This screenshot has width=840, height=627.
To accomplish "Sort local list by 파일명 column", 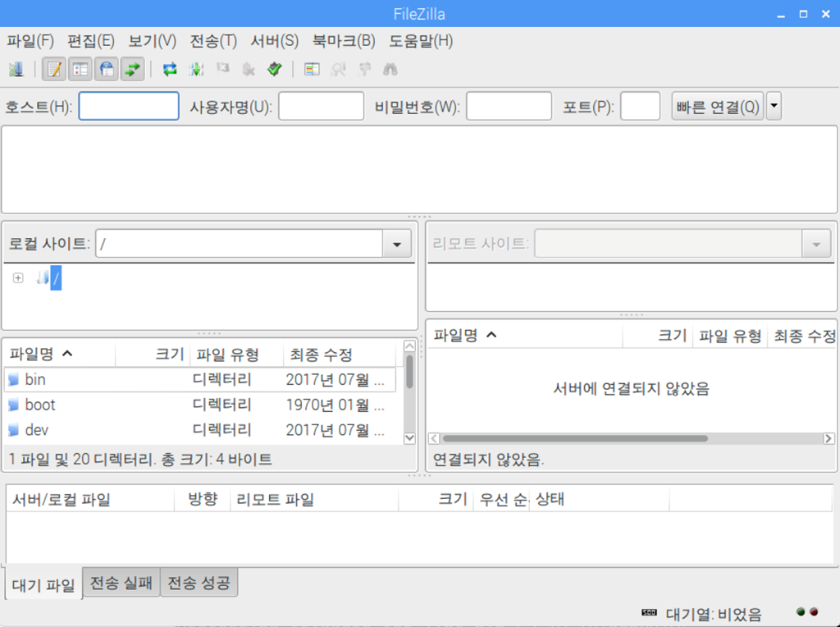I will pyautogui.click(x=59, y=355).
